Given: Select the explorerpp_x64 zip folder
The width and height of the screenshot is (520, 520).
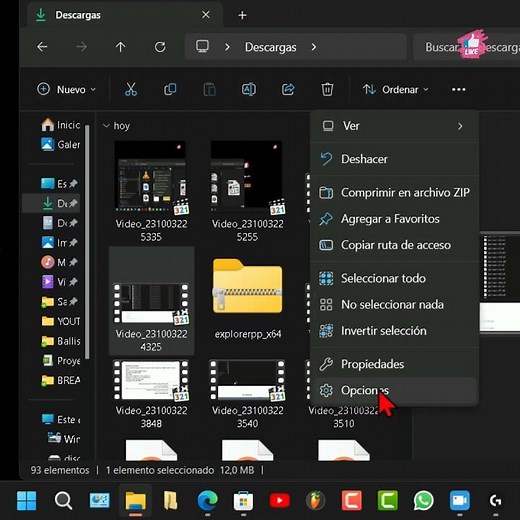Looking at the screenshot, I should (x=247, y=287).
